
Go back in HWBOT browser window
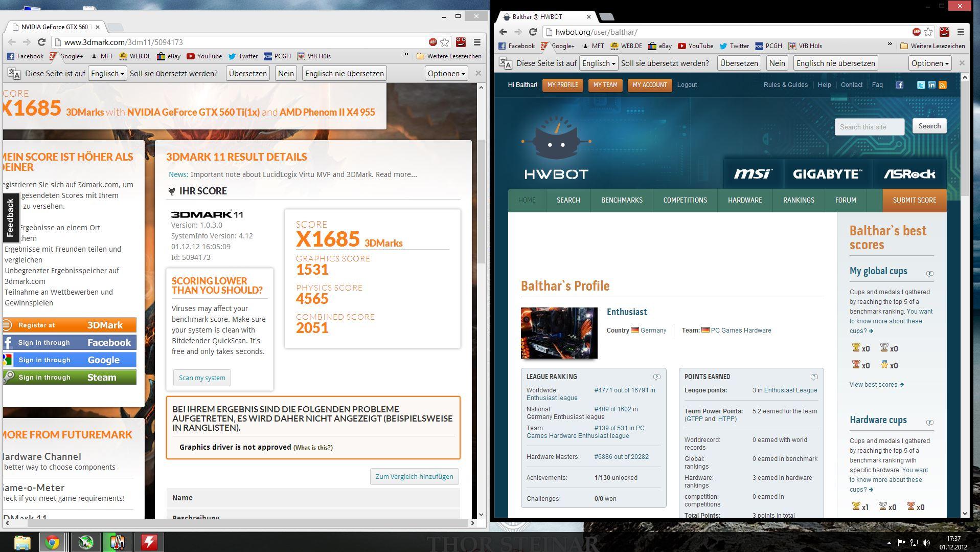(504, 32)
